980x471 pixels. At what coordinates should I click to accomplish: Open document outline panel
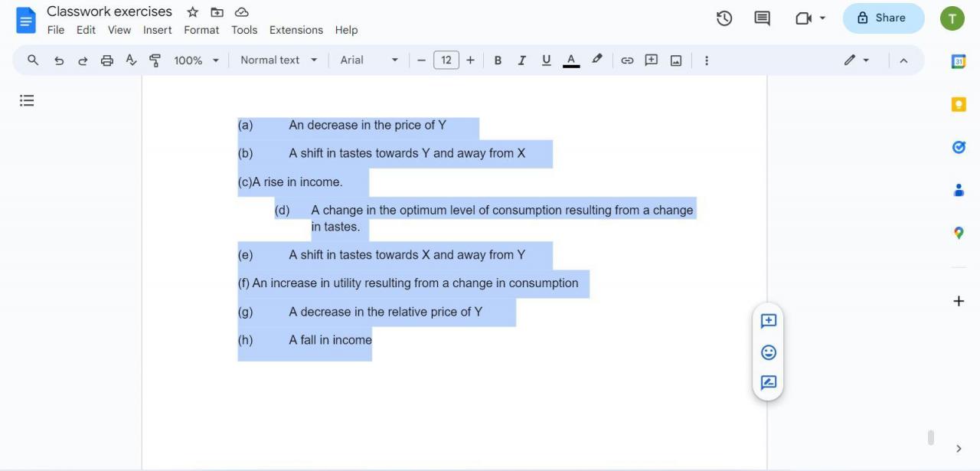[26, 100]
